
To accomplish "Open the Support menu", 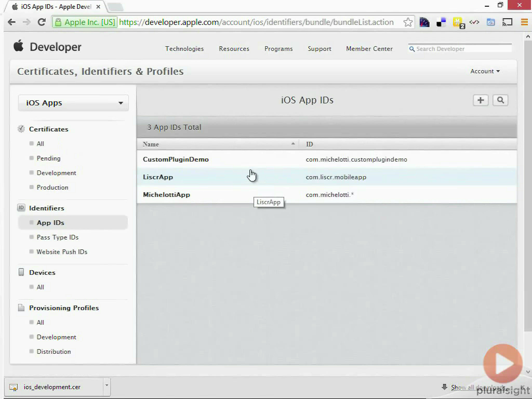I will 320,49.
